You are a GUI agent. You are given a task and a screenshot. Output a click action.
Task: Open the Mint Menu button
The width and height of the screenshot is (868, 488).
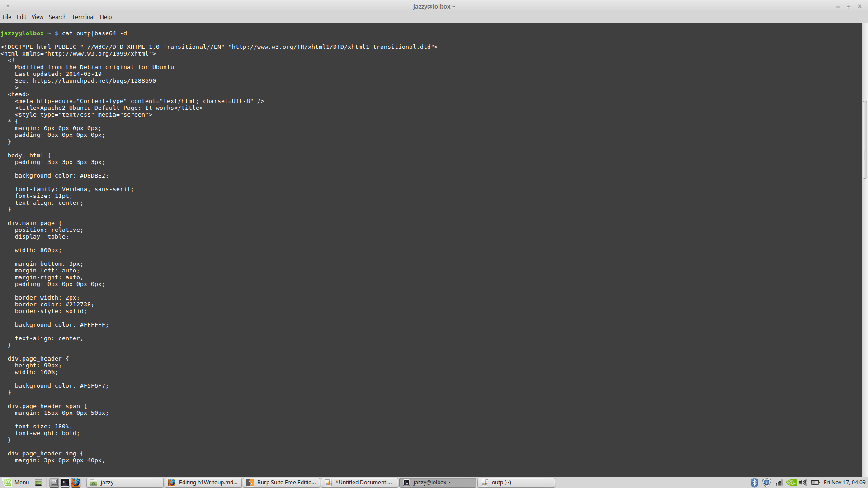click(x=16, y=483)
